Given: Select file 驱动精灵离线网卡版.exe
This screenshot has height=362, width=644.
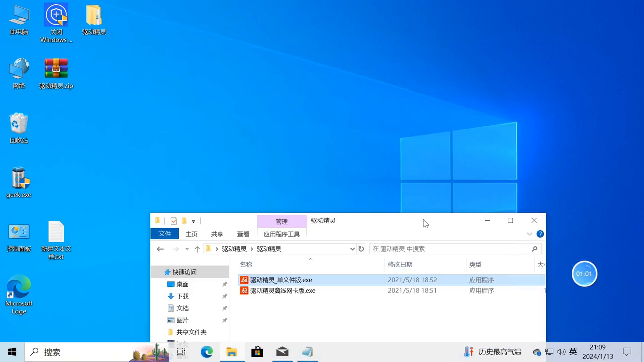Looking at the screenshot, I should click(x=283, y=291).
